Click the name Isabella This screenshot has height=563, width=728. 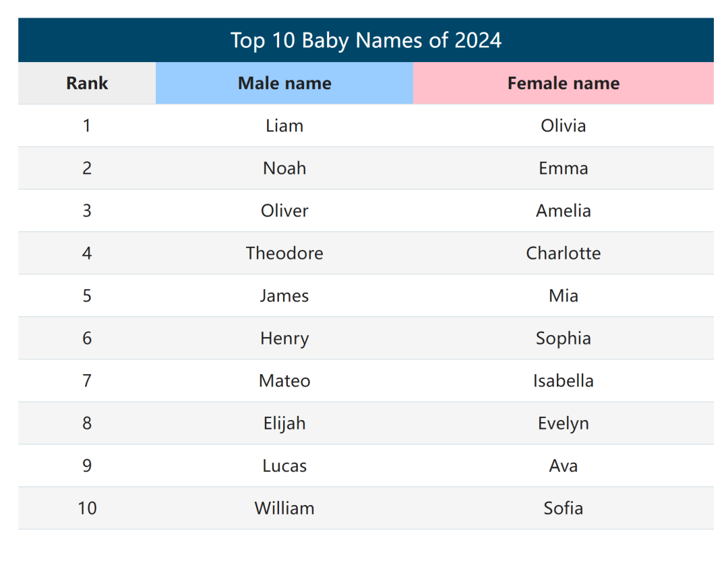click(x=563, y=381)
